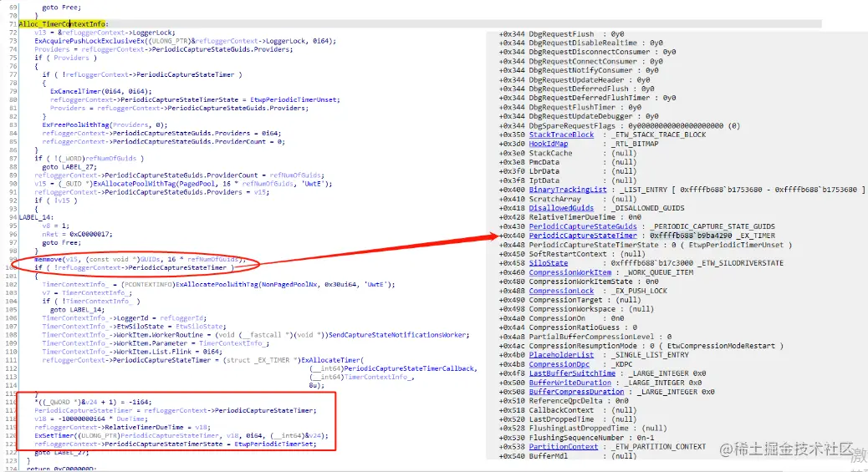Click the PeriodicCaptureStateTimerState field row in debugger output
The height and width of the screenshot is (472, 868).
[x=645, y=245]
